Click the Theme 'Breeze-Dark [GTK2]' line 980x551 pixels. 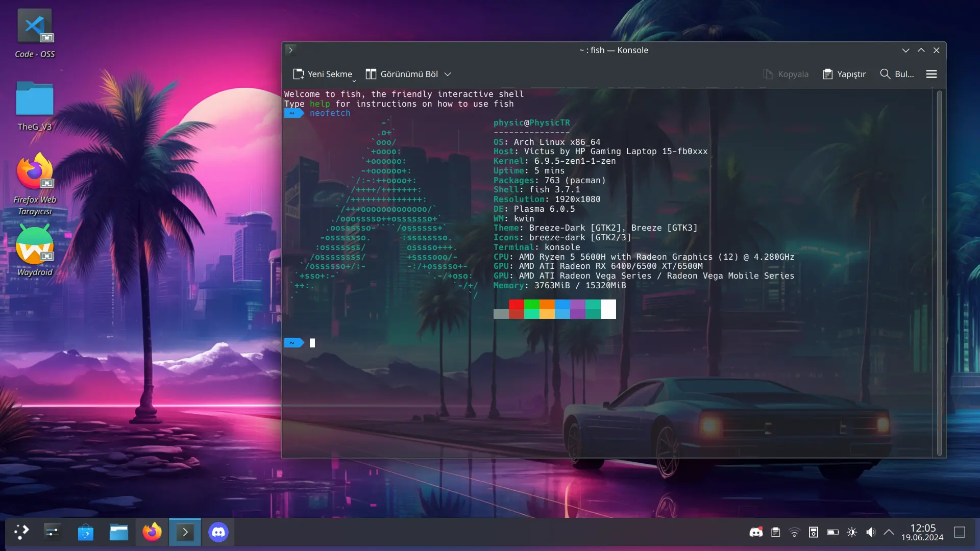595,228
